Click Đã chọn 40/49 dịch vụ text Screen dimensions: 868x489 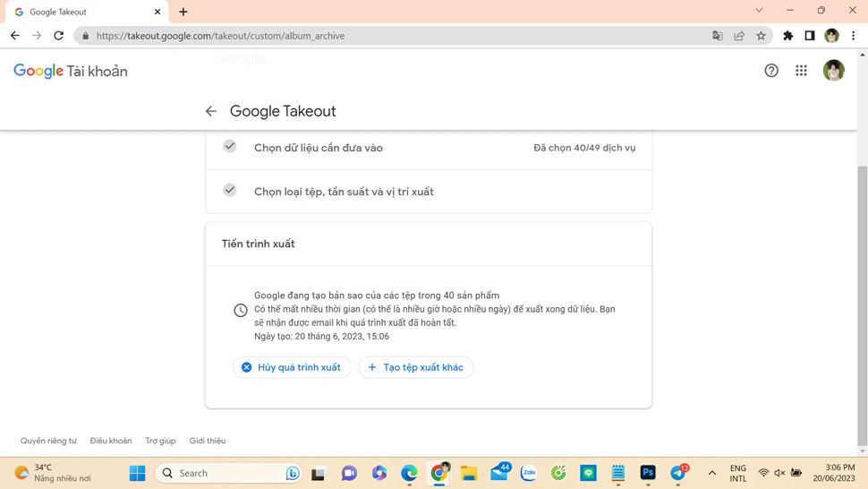tap(584, 148)
